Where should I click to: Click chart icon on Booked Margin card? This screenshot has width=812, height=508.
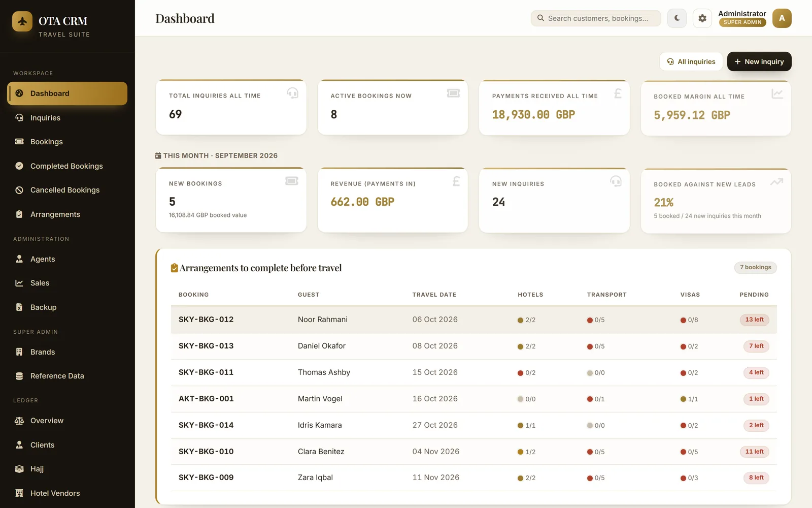click(x=777, y=94)
